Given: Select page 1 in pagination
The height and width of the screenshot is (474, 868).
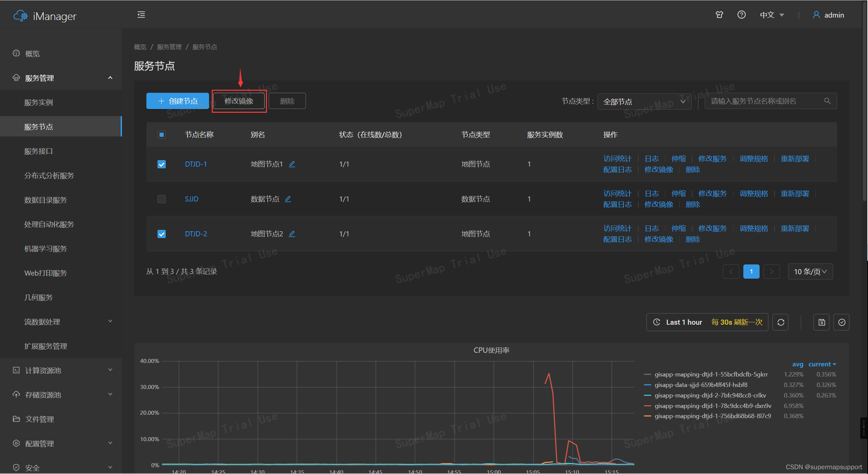Looking at the screenshot, I should click(751, 272).
